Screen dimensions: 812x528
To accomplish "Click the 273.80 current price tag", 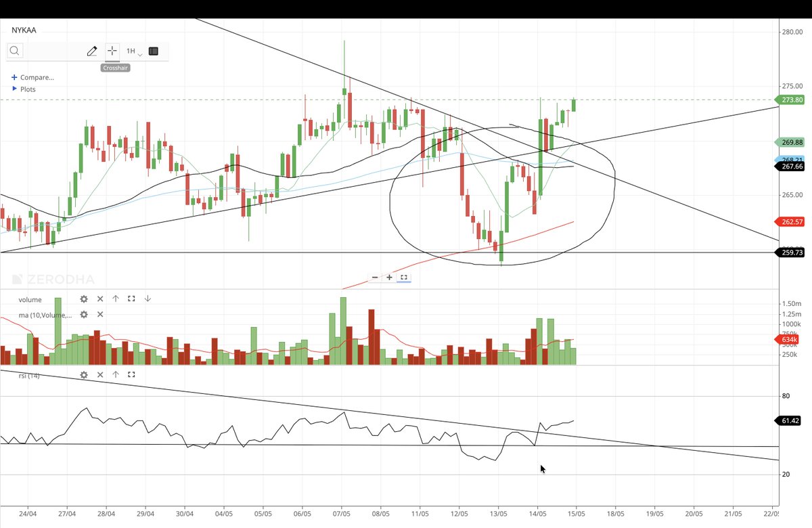I will [790, 100].
